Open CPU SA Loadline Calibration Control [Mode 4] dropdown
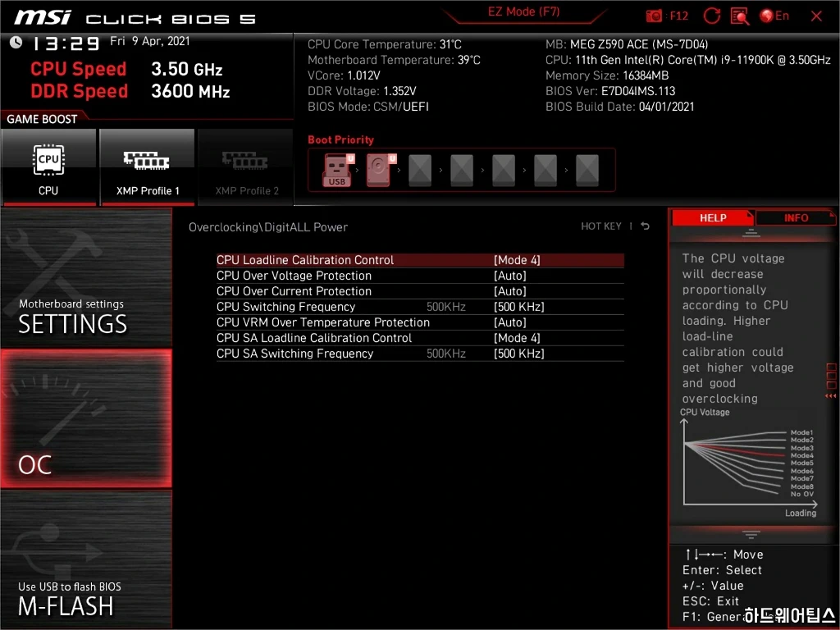840x630 pixels. (517, 337)
